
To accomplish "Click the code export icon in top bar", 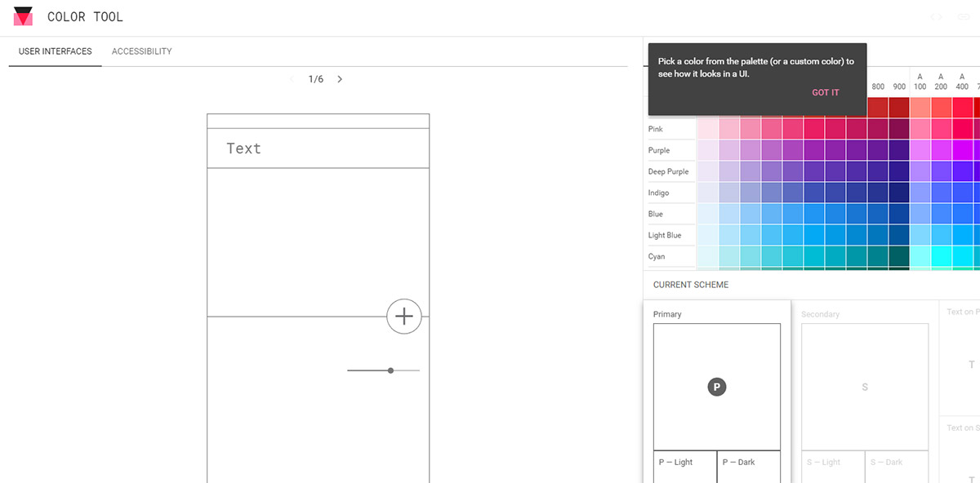I will pyautogui.click(x=937, y=16).
